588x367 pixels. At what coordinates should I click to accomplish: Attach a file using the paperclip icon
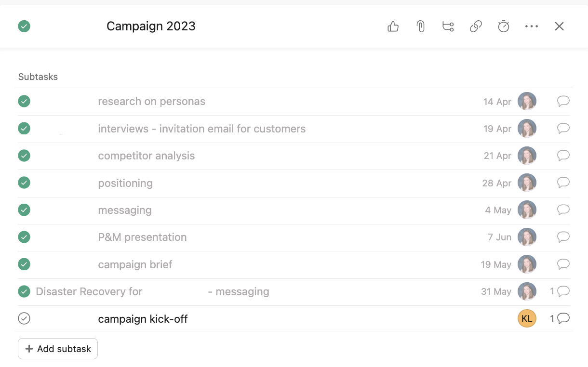coord(420,26)
